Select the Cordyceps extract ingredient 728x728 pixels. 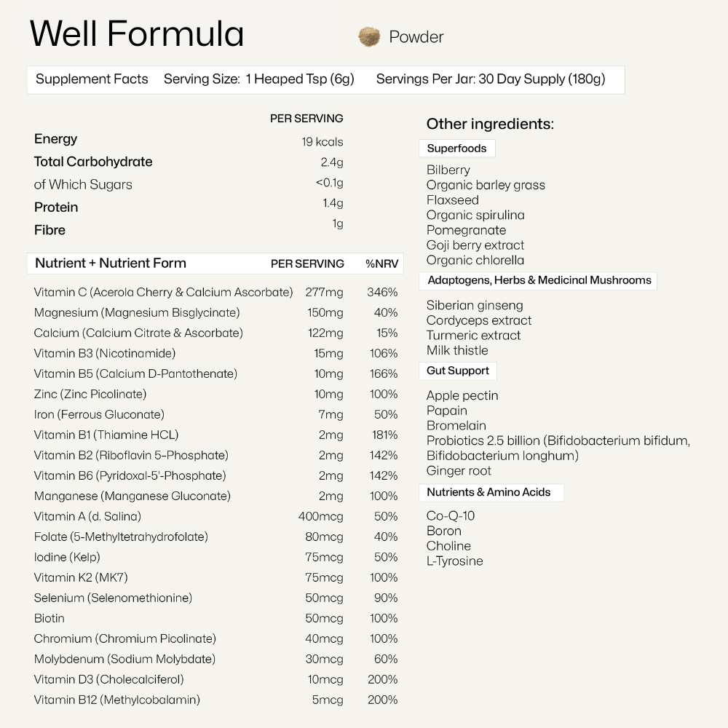pos(479,320)
